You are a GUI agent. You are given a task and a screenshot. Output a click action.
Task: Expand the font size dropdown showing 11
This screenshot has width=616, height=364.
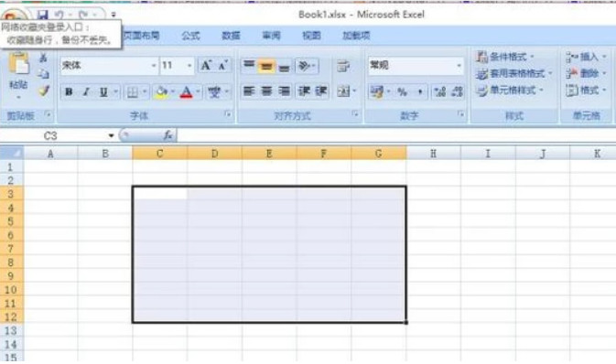[189, 66]
